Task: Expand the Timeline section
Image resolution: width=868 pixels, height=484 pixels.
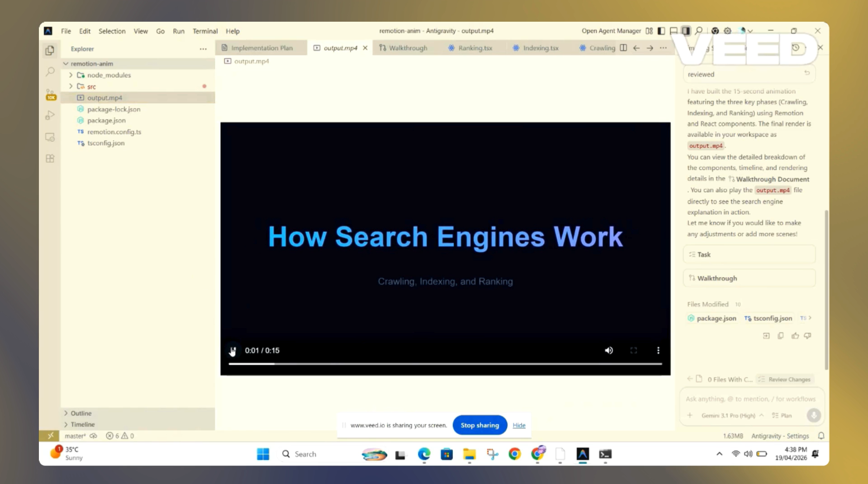Action: click(66, 424)
